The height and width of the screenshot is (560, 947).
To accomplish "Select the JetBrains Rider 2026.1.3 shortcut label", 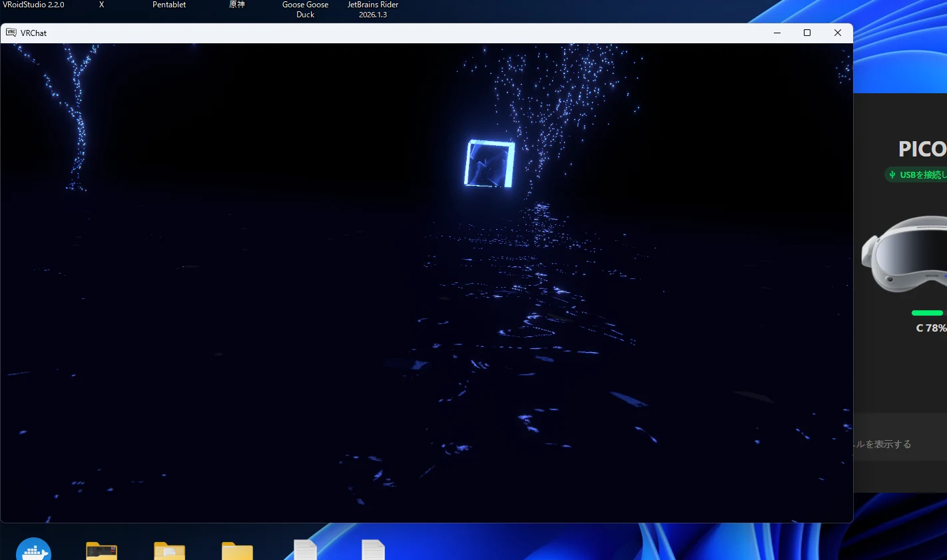I will point(373,9).
